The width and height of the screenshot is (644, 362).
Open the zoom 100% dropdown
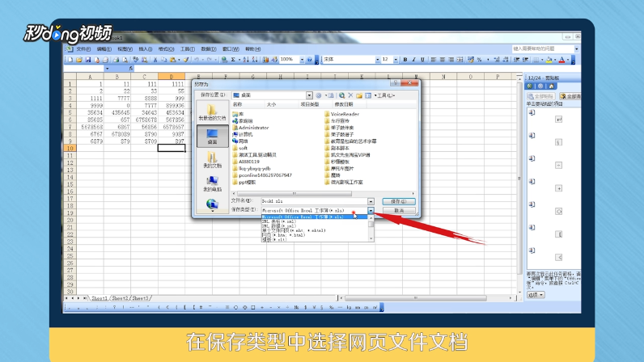[x=302, y=60]
